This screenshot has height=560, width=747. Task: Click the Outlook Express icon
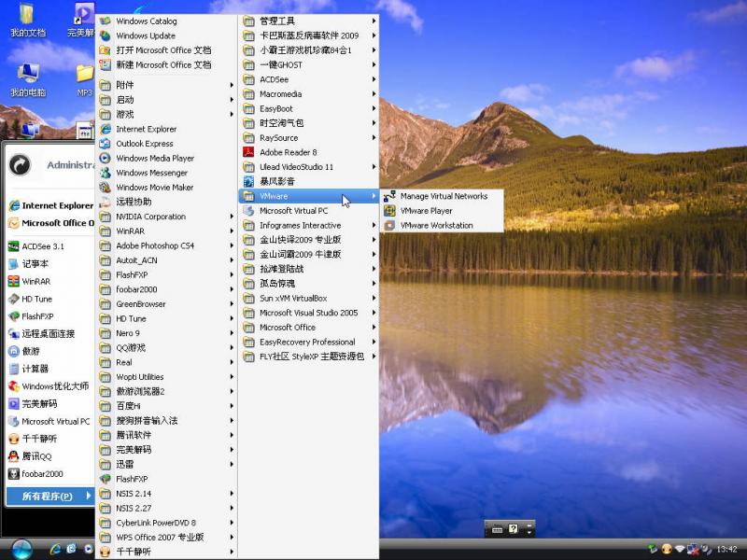pos(105,144)
